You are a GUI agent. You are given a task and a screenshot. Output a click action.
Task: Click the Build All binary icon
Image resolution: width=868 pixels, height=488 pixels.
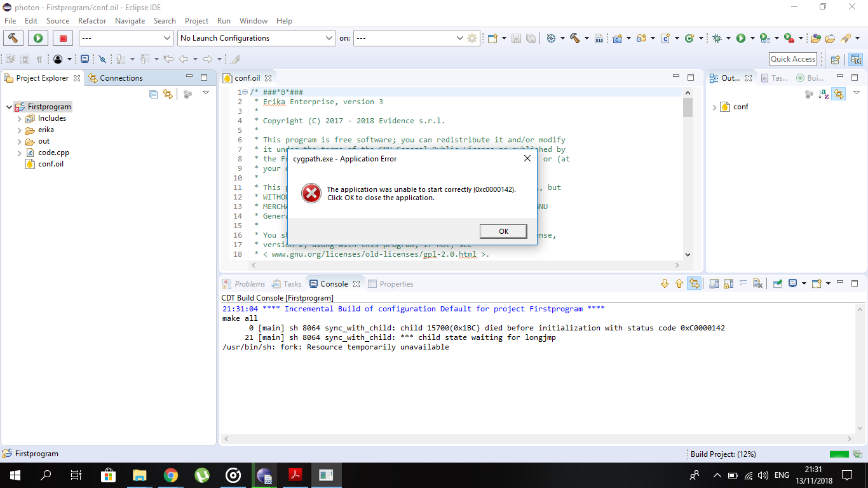[x=599, y=38]
